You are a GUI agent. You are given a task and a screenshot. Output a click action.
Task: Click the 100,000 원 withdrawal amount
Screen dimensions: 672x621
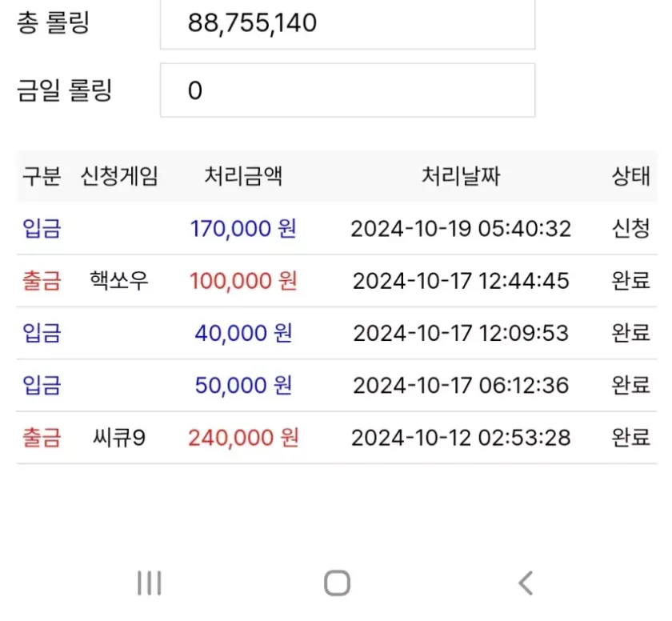click(x=243, y=281)
